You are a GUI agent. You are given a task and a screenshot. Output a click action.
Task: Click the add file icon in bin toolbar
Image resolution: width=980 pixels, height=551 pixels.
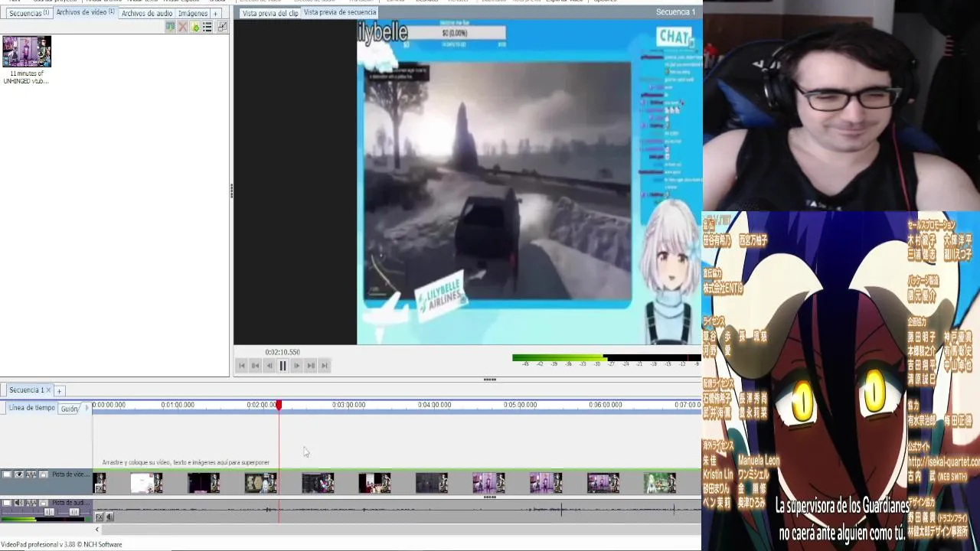tap(195, 27)
